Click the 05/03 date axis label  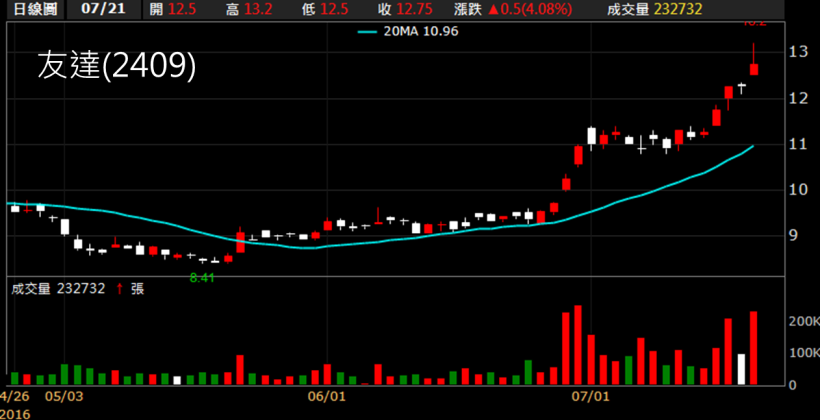tap(64, 397)
